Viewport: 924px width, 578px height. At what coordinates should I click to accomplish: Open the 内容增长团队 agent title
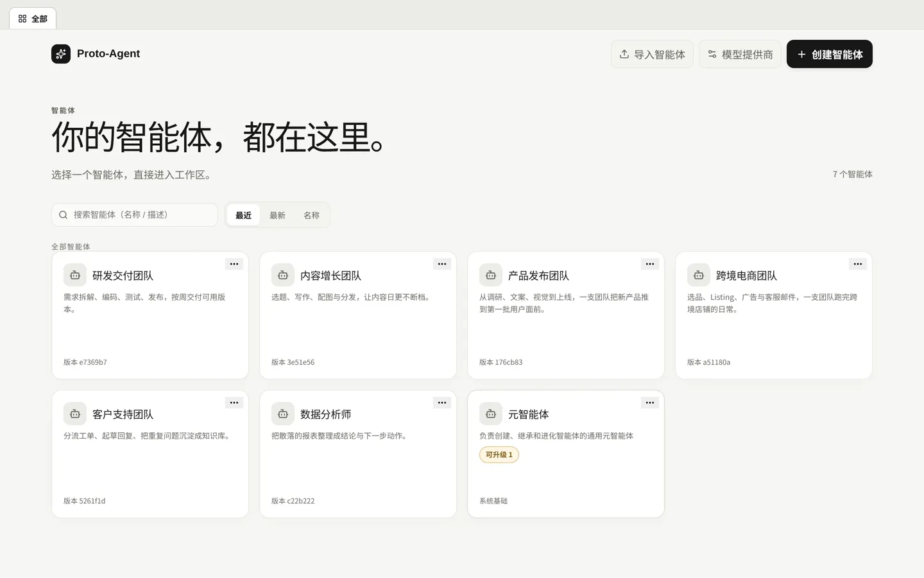coord(330,276)
